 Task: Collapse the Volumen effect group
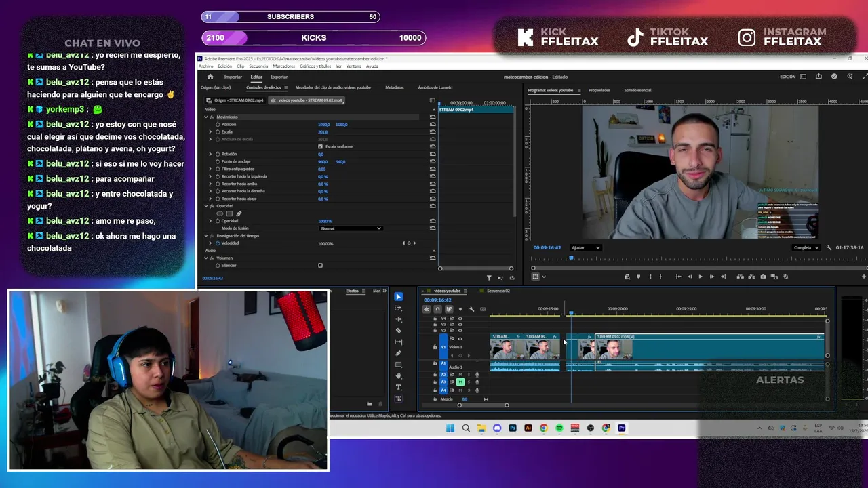tap(206, 258)
